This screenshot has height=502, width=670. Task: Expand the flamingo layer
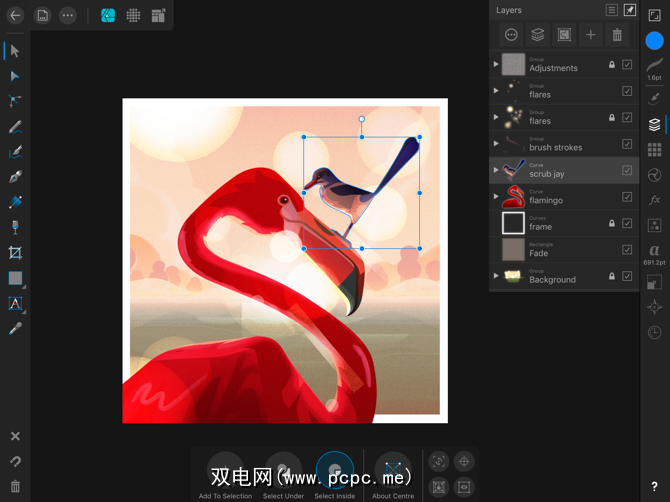[496, 197]
